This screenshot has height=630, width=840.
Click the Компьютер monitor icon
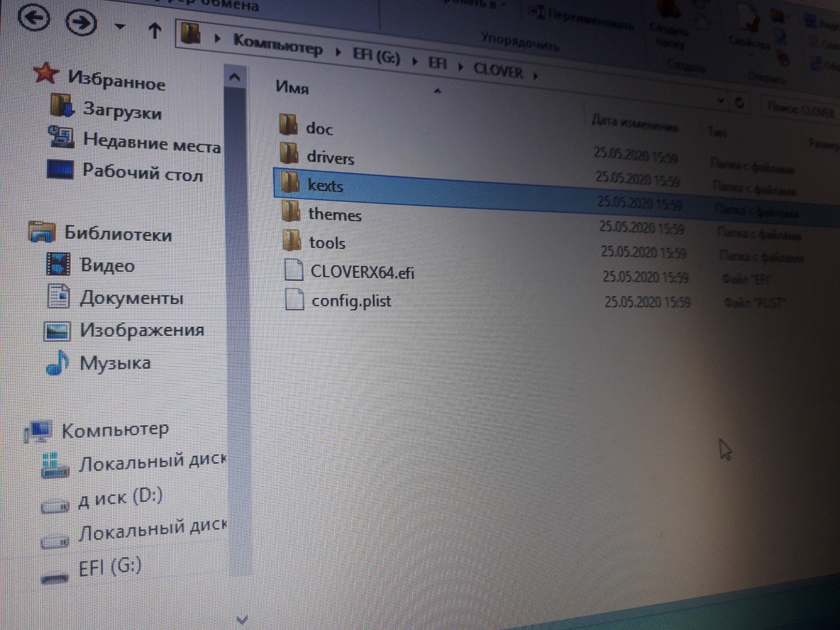pos(37,430)
